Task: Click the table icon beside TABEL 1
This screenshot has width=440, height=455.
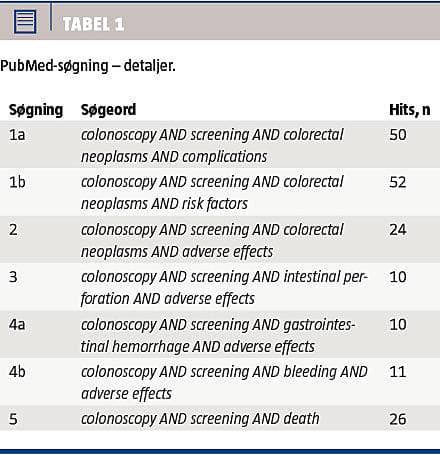Action: [x=25, y=21]
